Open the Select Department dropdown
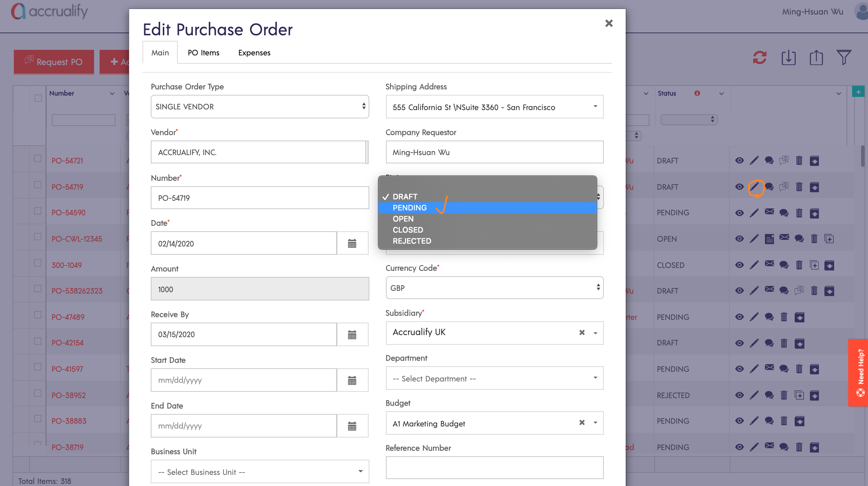Viewport: 868px width, 486px height. tap(495, 378)
